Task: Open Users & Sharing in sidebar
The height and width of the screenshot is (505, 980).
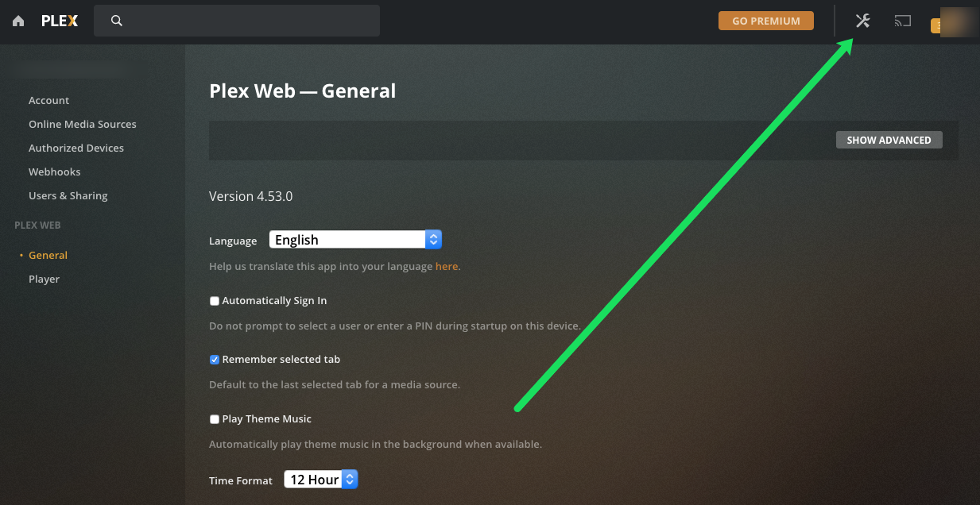Action: [68, 195]
